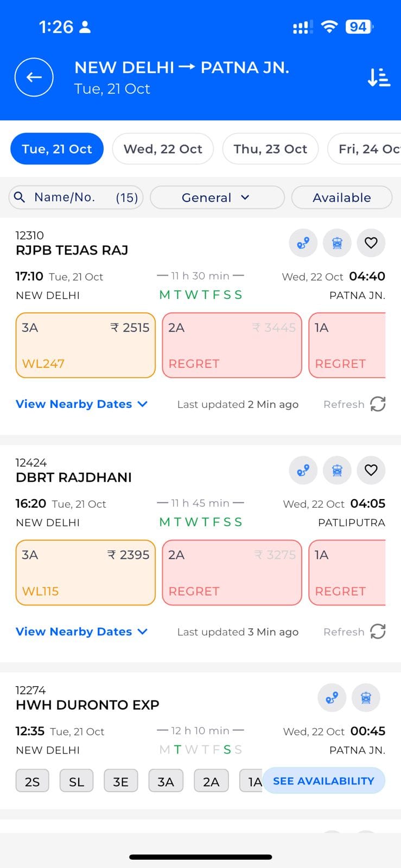Tap the back arrow button
This screenshot has width=401, height=868.
34,77
